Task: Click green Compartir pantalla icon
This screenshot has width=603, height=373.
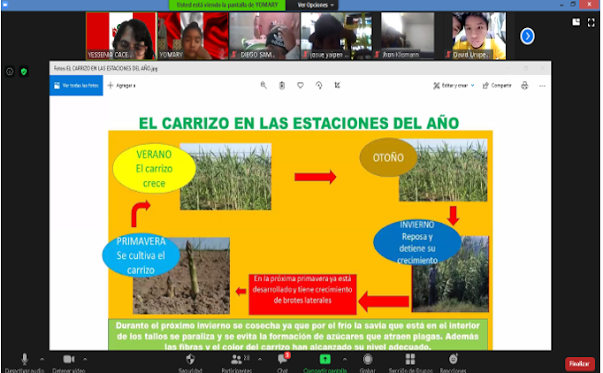Action: tap(325, 360)
